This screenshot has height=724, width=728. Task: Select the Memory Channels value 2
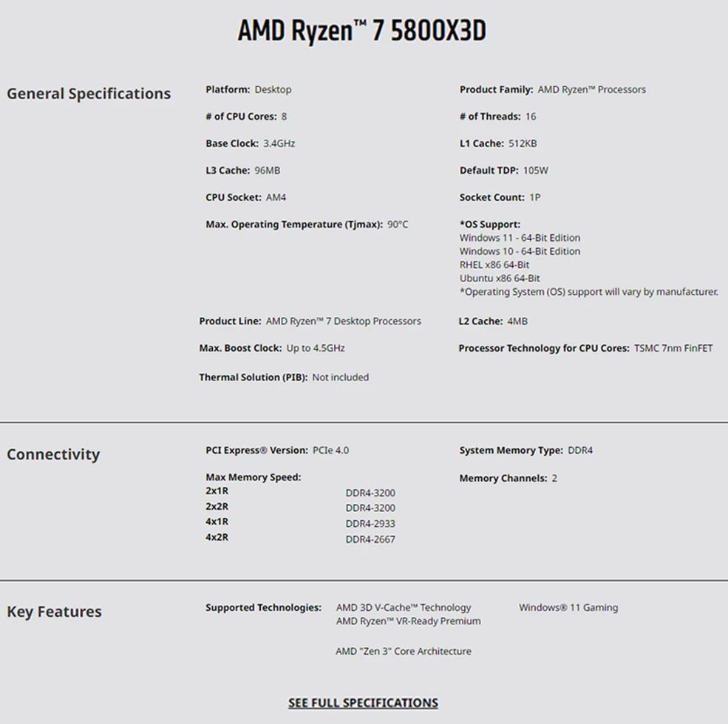554,478
